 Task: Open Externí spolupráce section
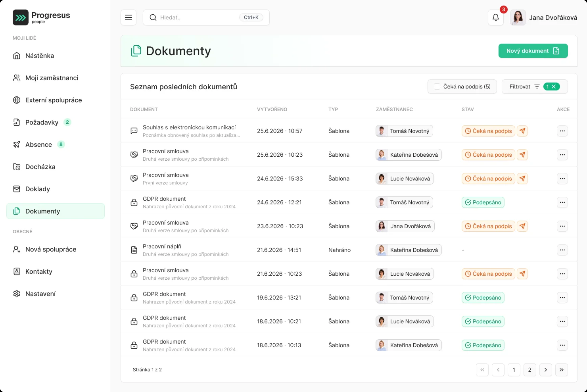pos(56,100)
